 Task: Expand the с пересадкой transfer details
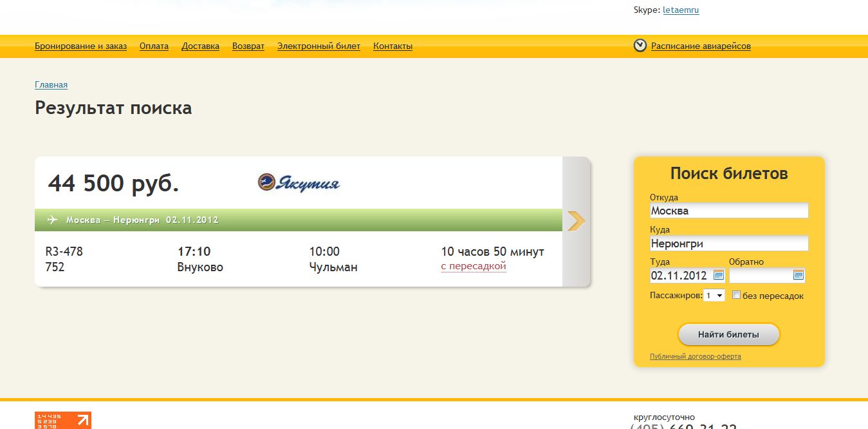(474, 267)
